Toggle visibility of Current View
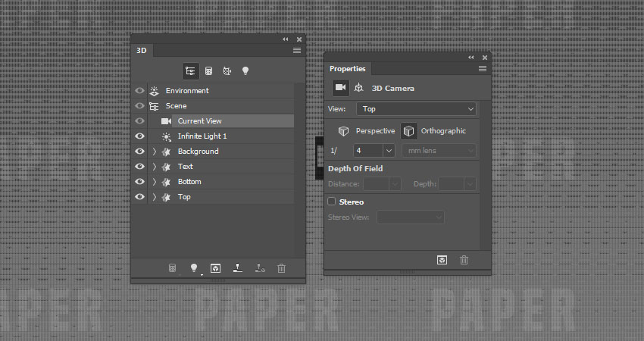Screen dimensions: 644x341 [x=139, y=121]
